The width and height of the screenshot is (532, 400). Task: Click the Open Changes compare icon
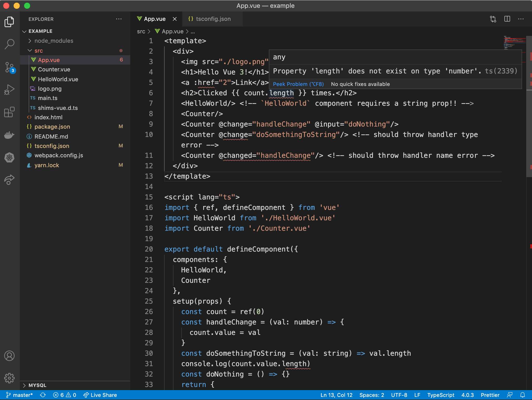493,19
